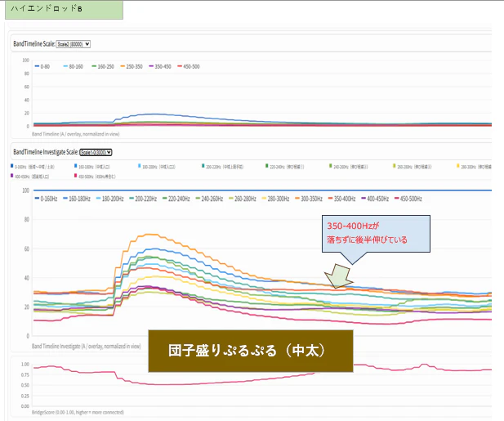The height and width of the screenshot is (421, 504).
Task: Hide the 250-350 series via legend
Action: coord(132,66)
